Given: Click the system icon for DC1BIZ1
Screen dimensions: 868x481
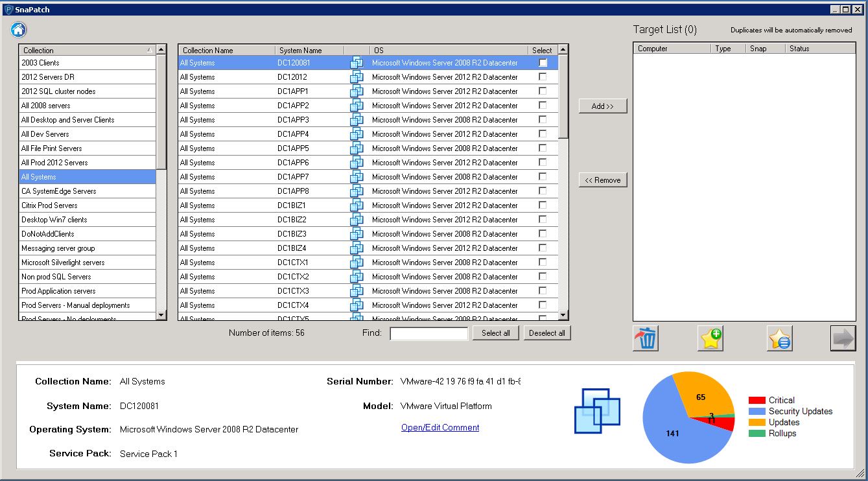Looking at the screenshot, I should [x=357, y=205].
